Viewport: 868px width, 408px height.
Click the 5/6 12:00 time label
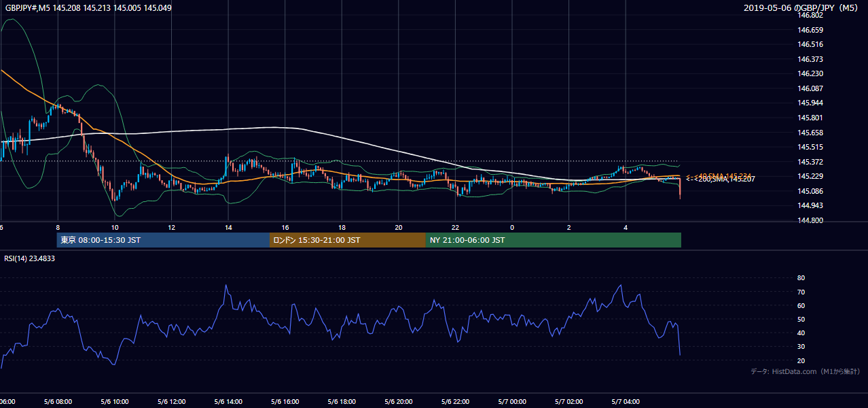click(172, 401)
